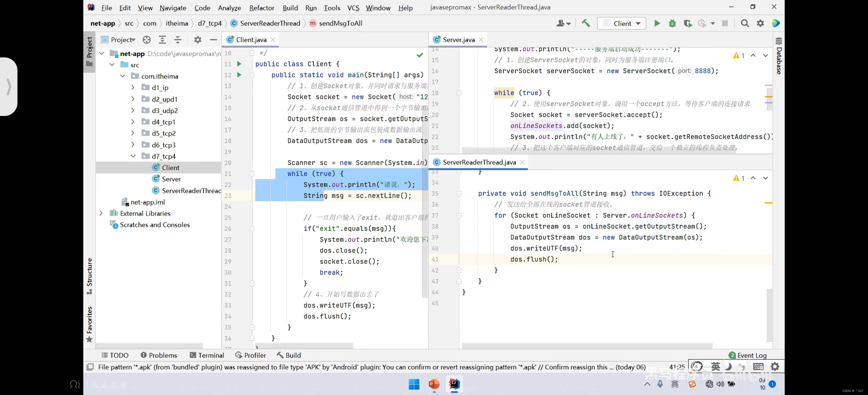This screenshot has height=395, width=868.
Task: Open Project panel options gear
Action: tap(198, 40)
